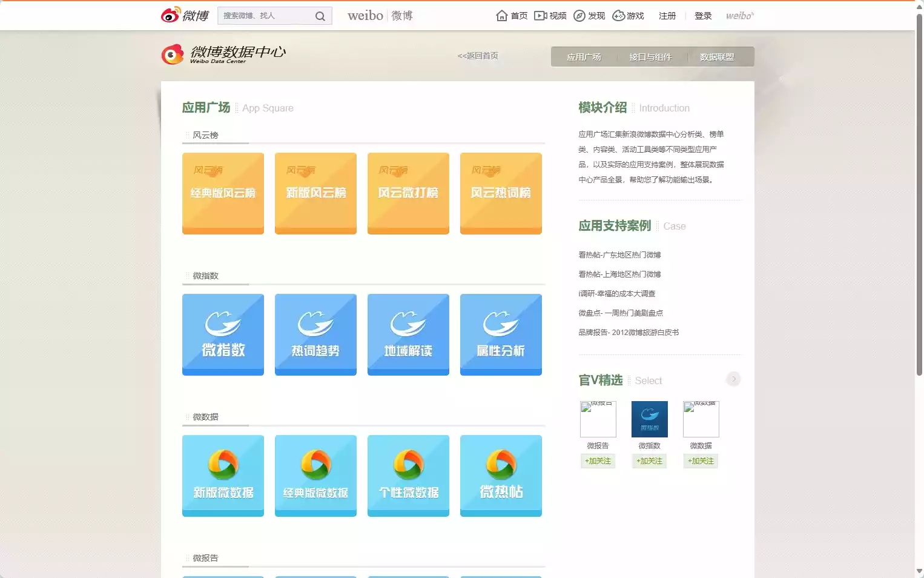Open the 个性微数据 tile
This screenshot has width=924, height=578.
[408, 476]
